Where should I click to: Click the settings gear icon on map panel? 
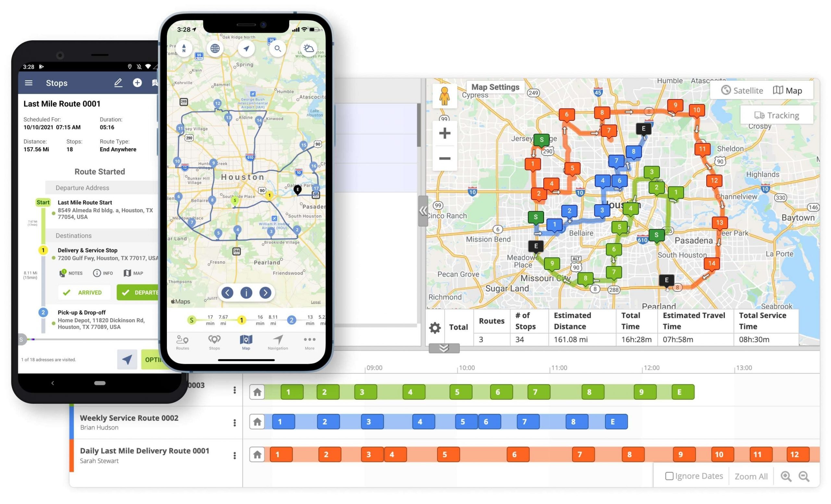(x=435, y=328)
